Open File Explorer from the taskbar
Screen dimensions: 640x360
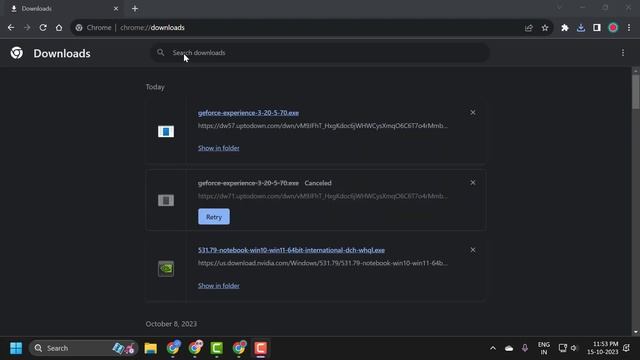point(151,348)
